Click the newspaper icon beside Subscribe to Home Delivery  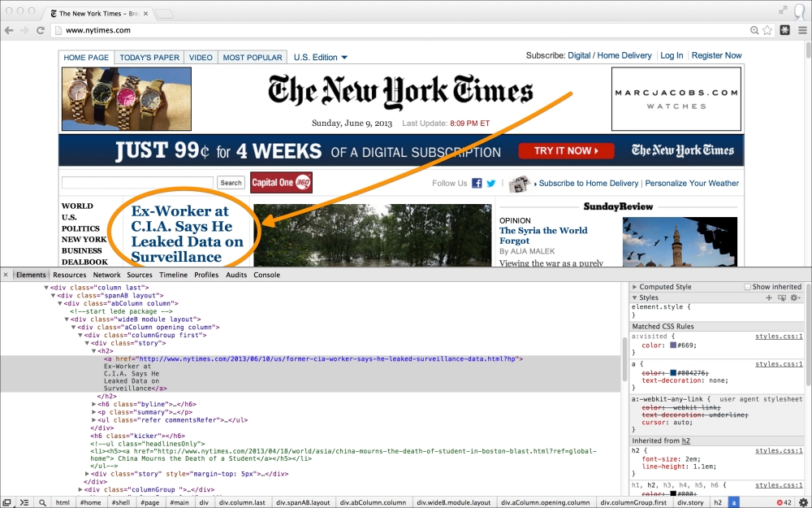(520, 184)
